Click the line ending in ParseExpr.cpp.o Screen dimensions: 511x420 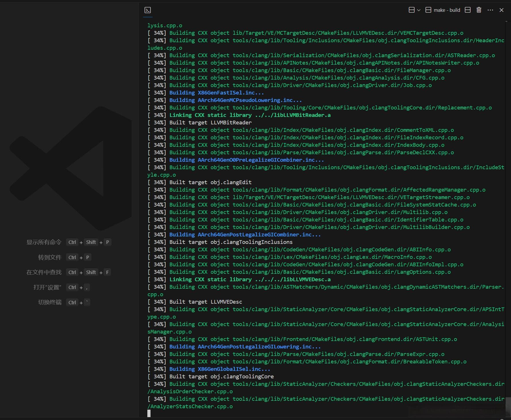tap(296, 354)
